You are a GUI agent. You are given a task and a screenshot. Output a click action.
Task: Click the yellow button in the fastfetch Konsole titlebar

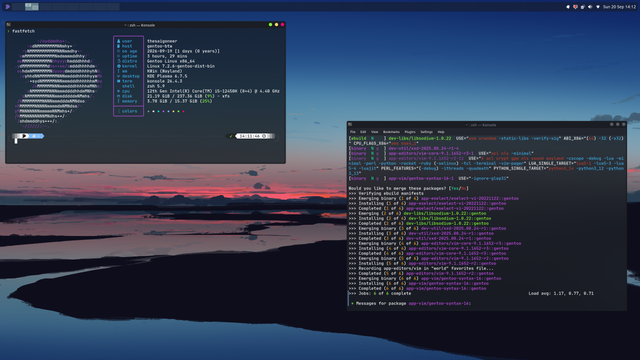pyautogui.click(x=276, y=25)
